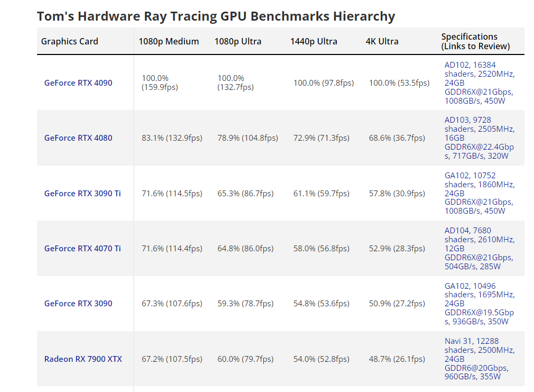Open the GA102 10496 shaders specs link
Screen dimensions: 534x392
(x=479, y=304)
